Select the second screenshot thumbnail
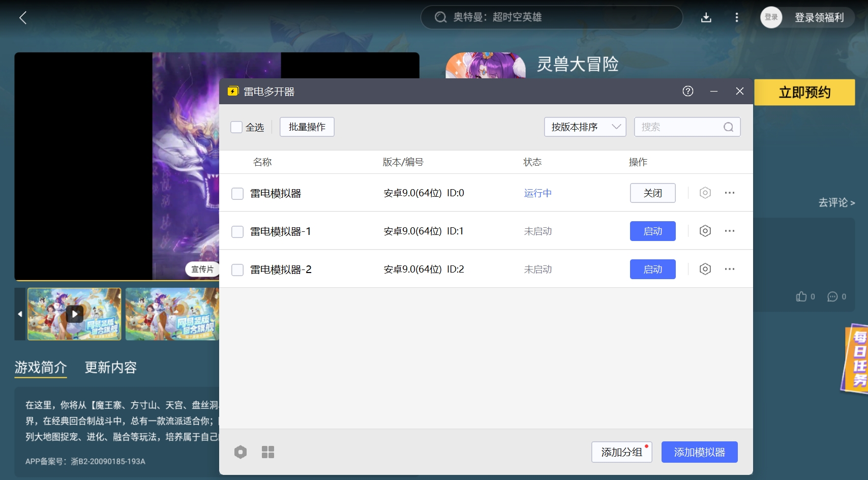This screenshot has width=868, height=480. [172, 314]
